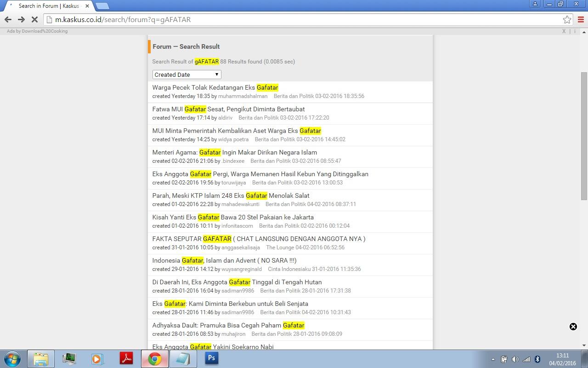This screenshot has height=368, width=588.
Task: Open the taskbar clock and date
Action: coord(562,359)
